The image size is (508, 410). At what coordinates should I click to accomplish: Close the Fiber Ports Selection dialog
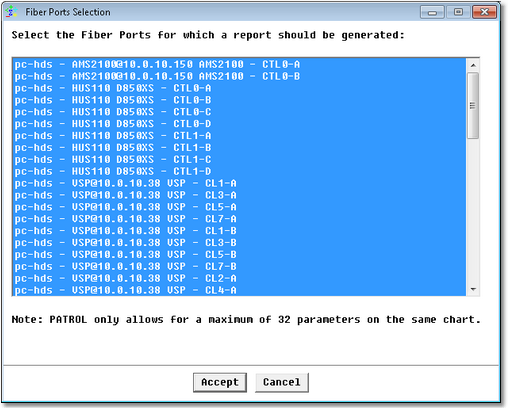pos(484,12)
